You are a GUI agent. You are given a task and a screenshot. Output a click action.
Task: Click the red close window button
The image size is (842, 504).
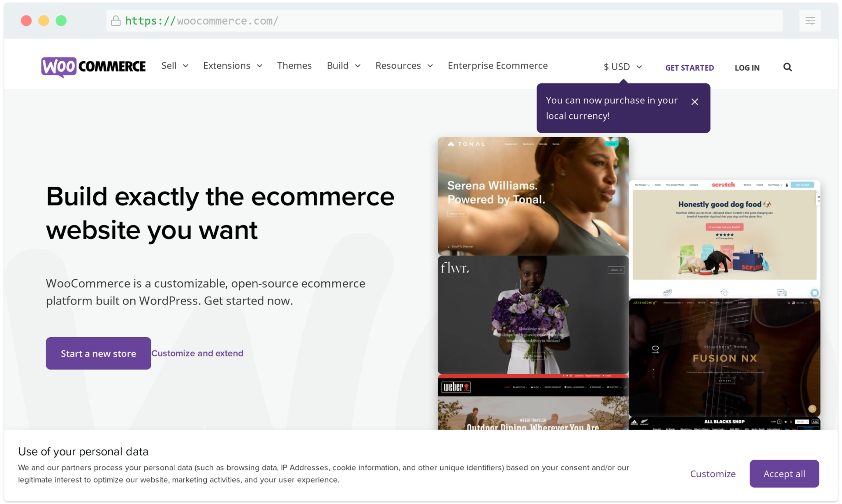(26, 21)
